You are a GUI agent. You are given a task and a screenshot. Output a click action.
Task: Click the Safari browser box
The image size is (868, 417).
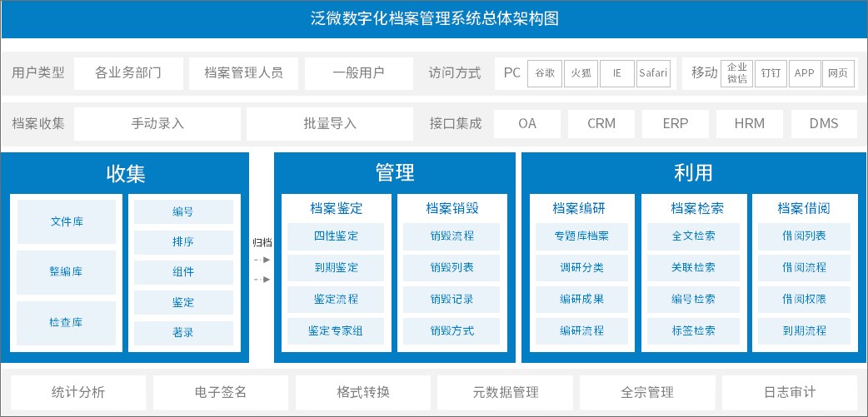(653, 73)
